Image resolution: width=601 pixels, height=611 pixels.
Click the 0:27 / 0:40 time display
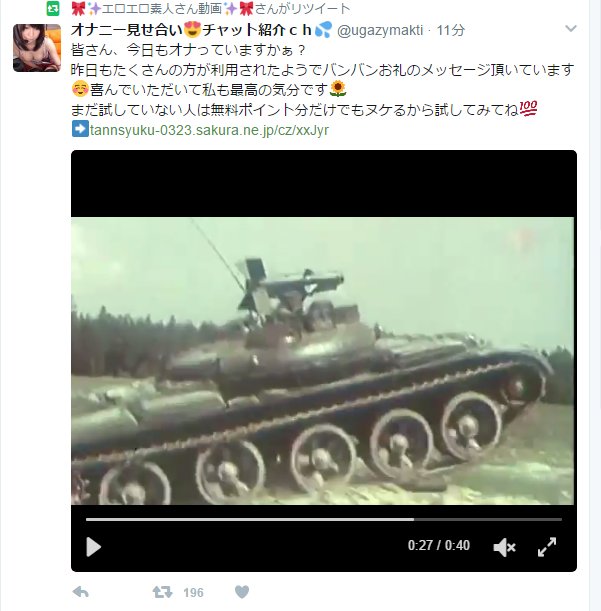click(439, 545)
